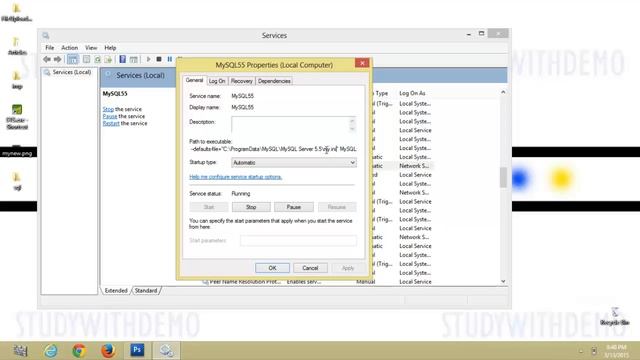Viewport: 640px width, 360px height.
Task: Open the Help menu
Action: pyautogui.click(x=110, y=48)
